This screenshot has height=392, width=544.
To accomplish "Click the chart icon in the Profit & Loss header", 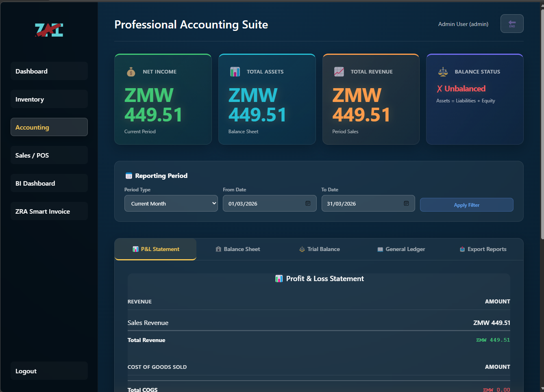I will [x=279, y=279].
